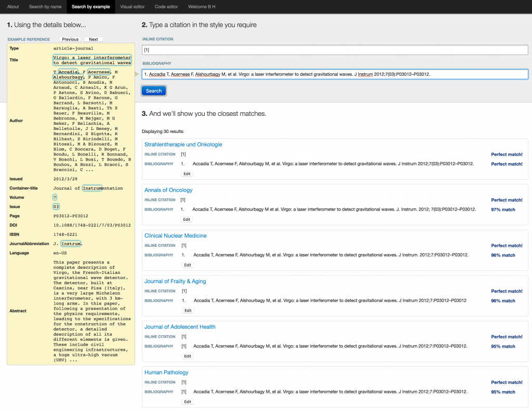Go to Previous example reference
532x411 pixels.
pos(70,39)
